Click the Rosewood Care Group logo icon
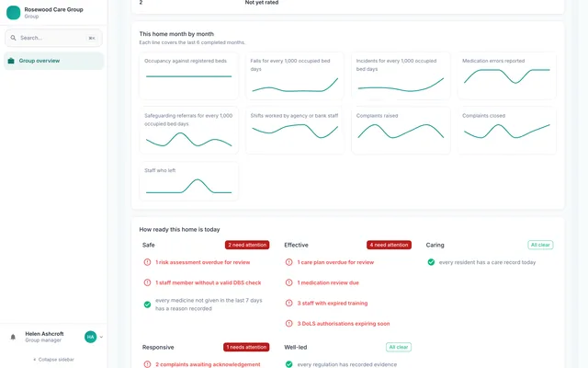Screen dimensions: 588x368 tap(14, 12)
